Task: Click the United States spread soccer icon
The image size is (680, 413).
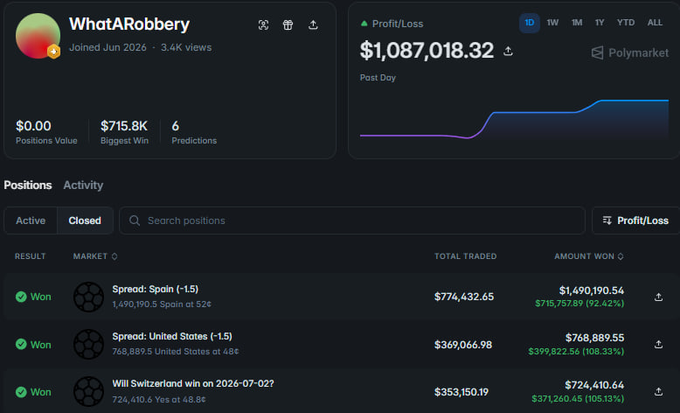Action: click(88, 344)
